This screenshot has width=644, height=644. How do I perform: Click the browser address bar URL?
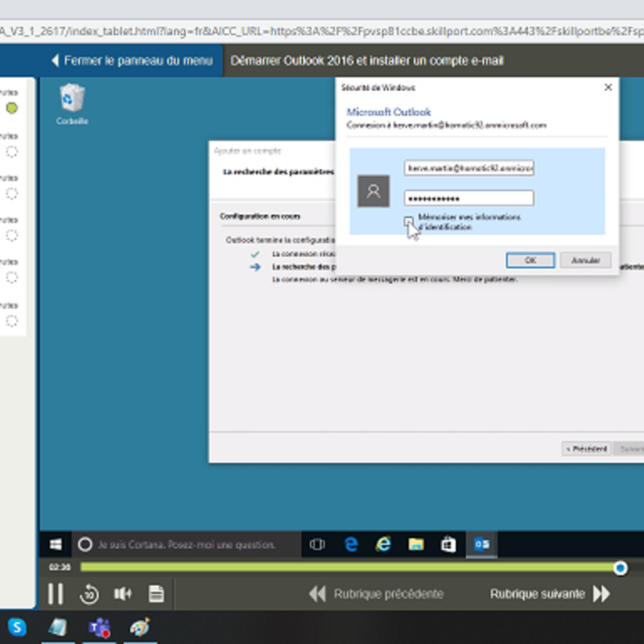(322, 31)
